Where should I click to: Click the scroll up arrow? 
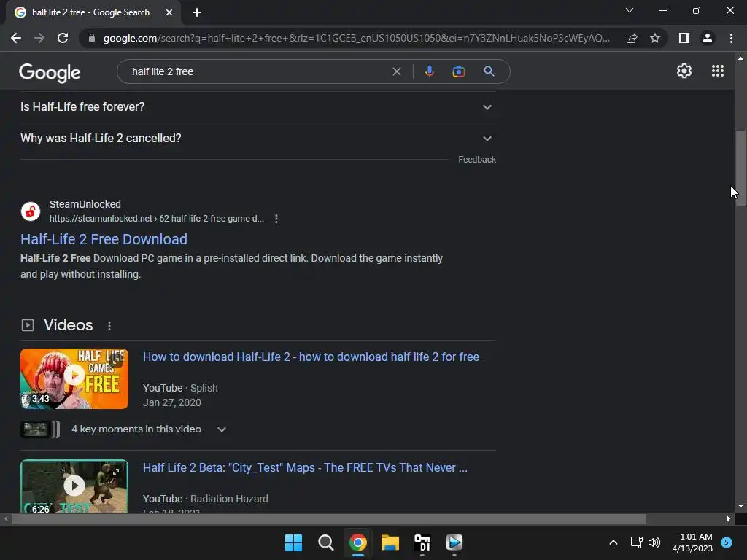coord(740,58)
